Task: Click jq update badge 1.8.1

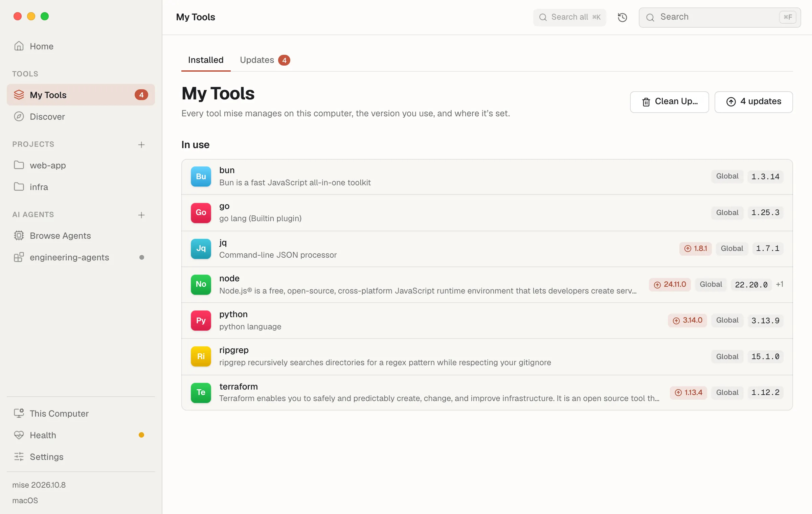Action: click(695, 249)
